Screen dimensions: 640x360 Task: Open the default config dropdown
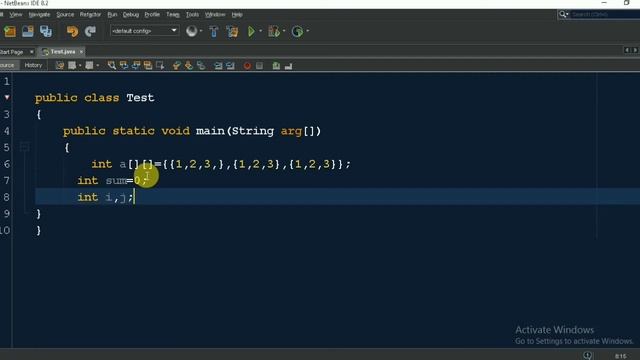tap(144, 31)
